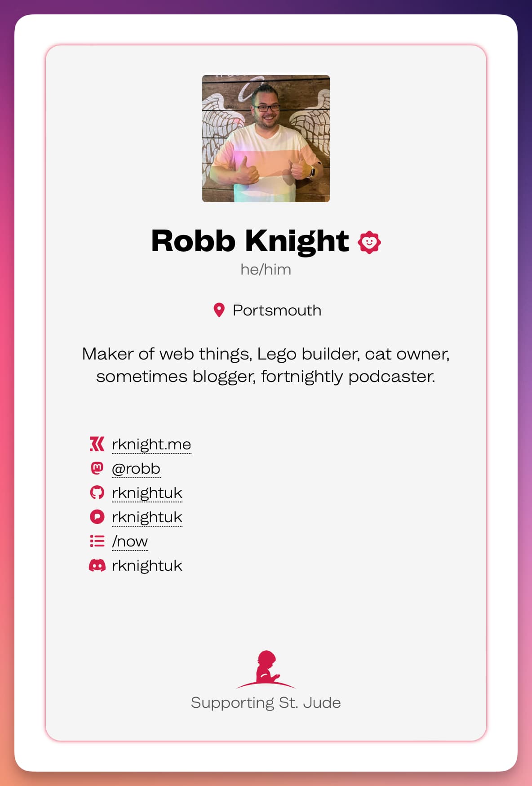Click the GitHub octocat icon
This screenshot has height=786, width=532.
97,493
